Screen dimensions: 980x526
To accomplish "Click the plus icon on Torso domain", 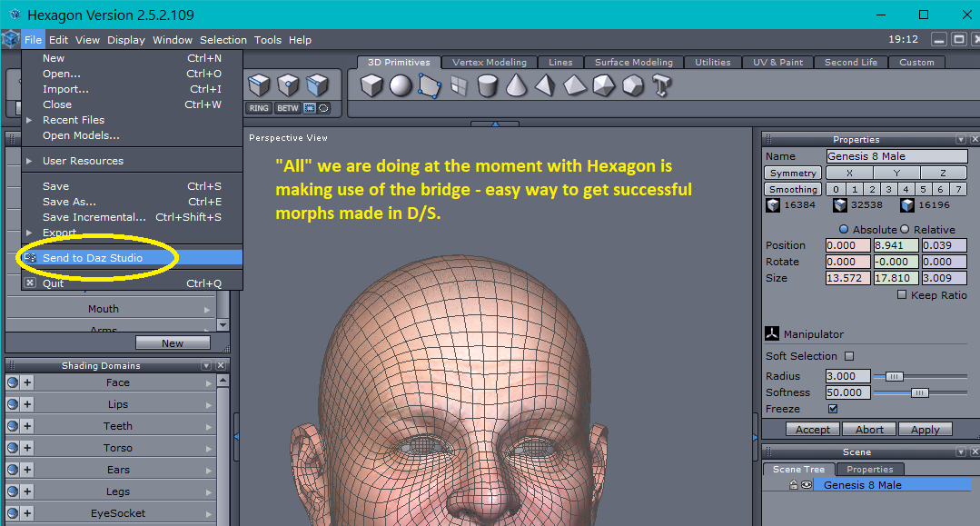I will click(x=27, y=448).
